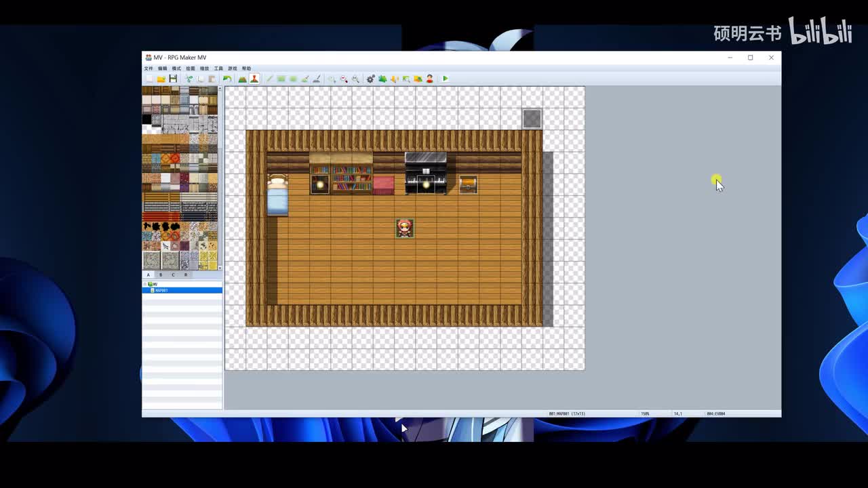Open the 工具 (Tools) menu
This screenshot has width=868, height=488.
(218, 68)
